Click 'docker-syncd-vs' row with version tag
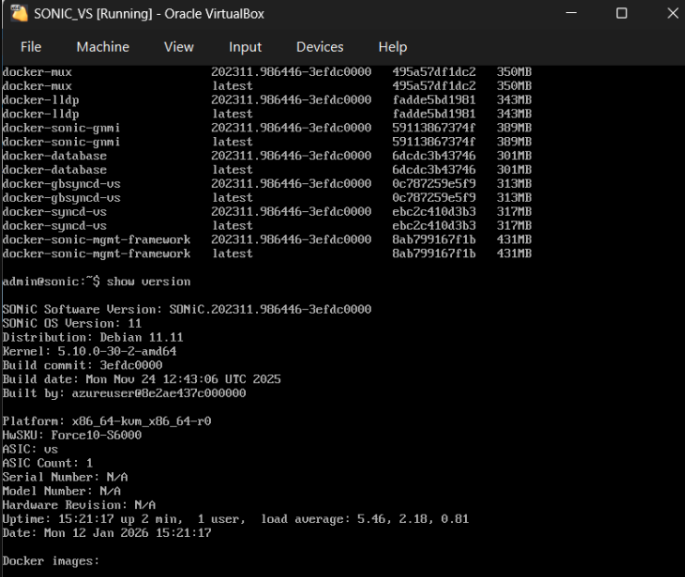Image resolution: width=685 pixels, height=577 pixels. [267, 211]
